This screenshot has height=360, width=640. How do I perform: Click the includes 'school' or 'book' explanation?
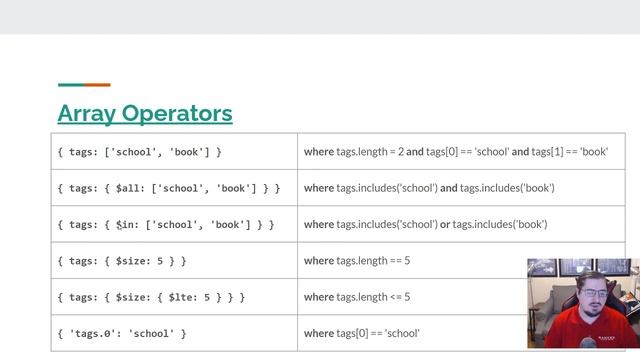tap(461, 224)
